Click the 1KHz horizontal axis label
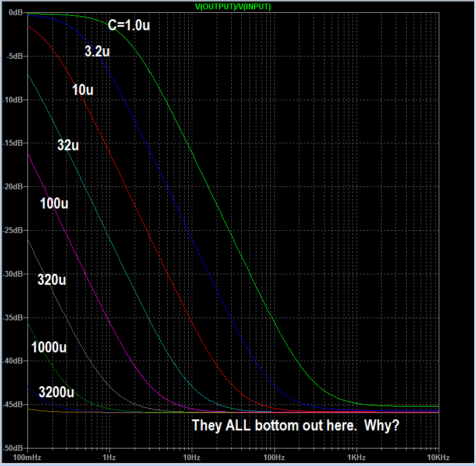This screenshot has height=466, width=476. (357, 457)
